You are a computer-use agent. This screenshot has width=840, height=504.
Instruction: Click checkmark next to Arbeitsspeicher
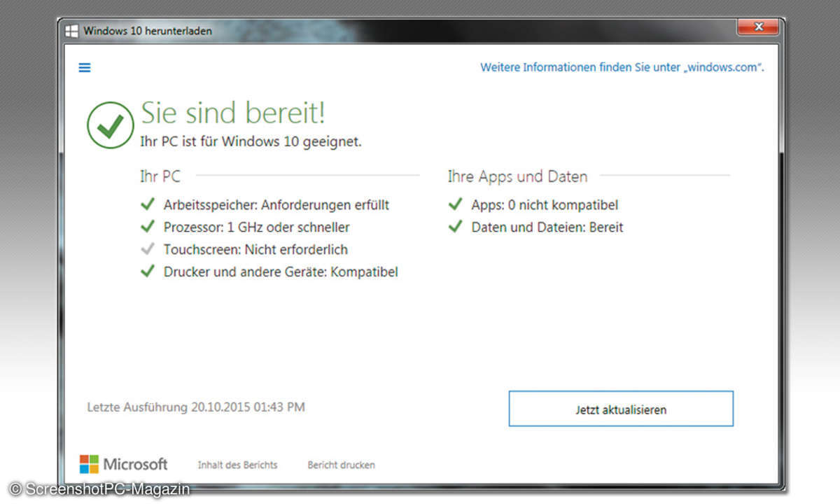click(147, 204)
